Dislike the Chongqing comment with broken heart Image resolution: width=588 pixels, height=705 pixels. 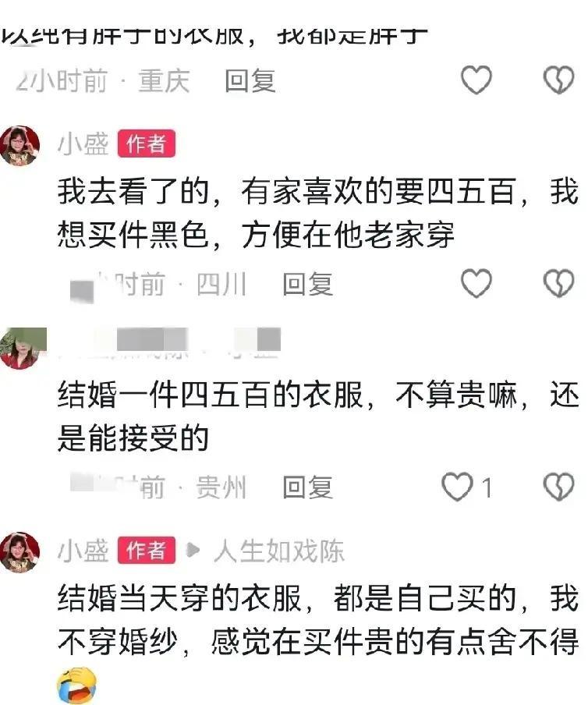coord(559,80)
